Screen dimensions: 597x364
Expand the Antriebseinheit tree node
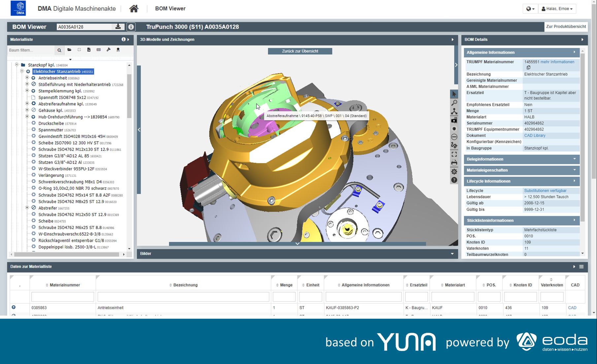[x=27, y=78]
